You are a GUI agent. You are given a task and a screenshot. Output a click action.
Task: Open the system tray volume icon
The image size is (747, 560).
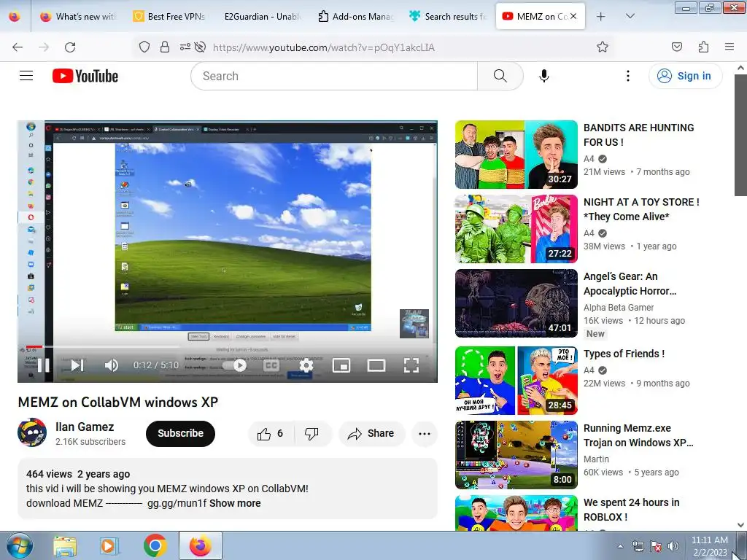pos(673,546)
